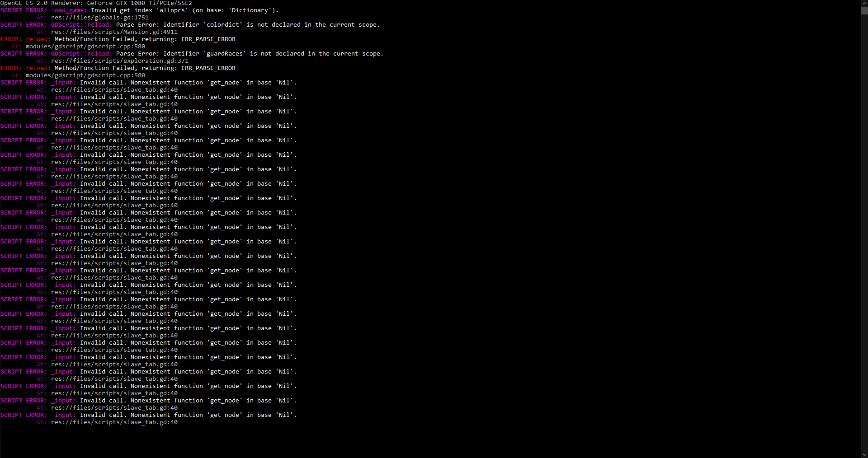
Task: Click the scrollbar up arrow
Action: click(x=864, y=3)
